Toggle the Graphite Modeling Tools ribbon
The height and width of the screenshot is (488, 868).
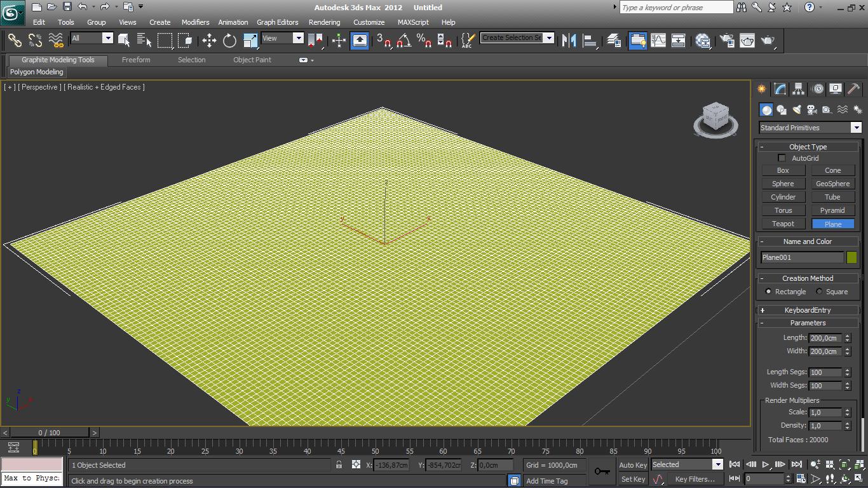(637, 41)
